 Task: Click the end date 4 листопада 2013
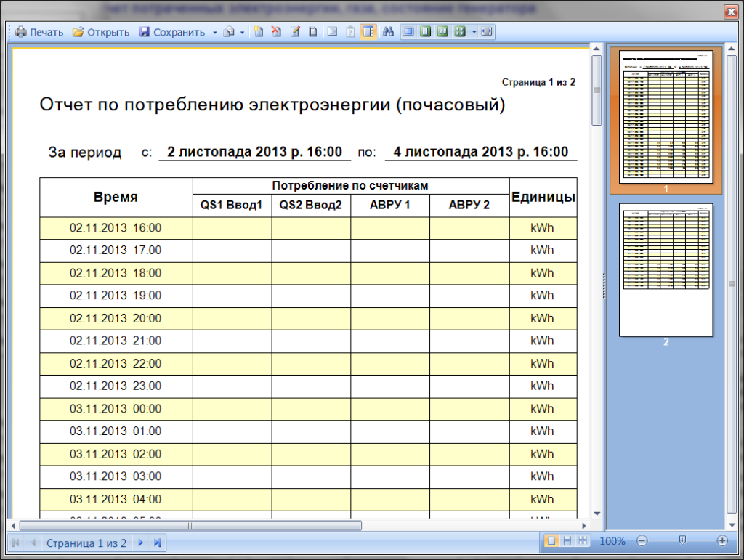pyautogui.click(x=481, y=152)
